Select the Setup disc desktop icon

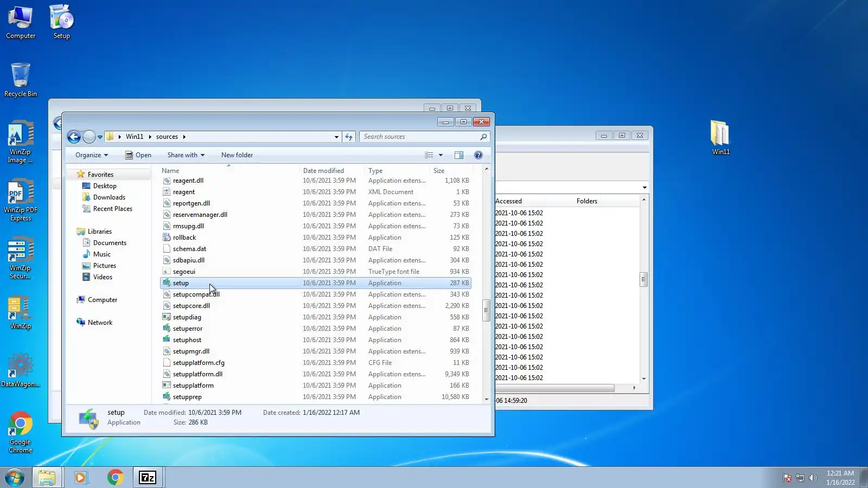pos(61,22)
